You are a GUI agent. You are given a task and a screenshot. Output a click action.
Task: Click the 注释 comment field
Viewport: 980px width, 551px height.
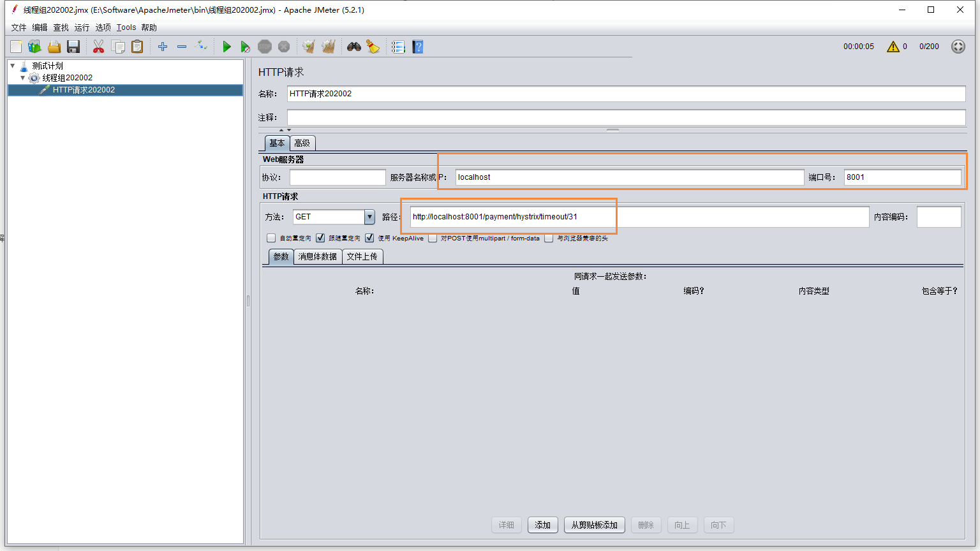(x=626, y=117)
